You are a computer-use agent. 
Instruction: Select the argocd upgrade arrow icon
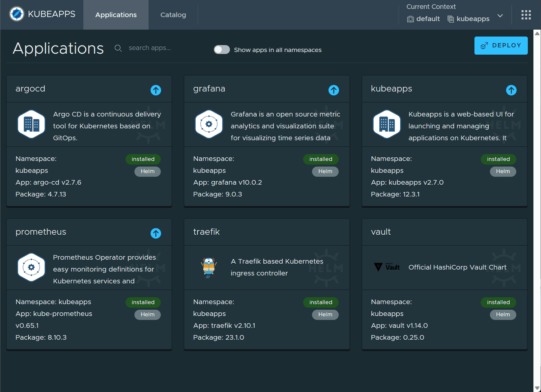pyautogui.click(x=156, y=90)
